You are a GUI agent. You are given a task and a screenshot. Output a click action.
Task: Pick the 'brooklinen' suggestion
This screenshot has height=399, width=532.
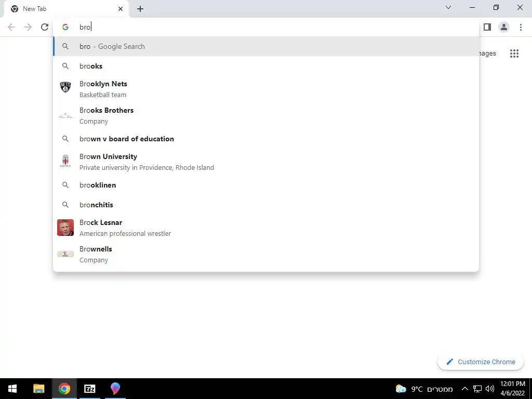coord(266,185)
